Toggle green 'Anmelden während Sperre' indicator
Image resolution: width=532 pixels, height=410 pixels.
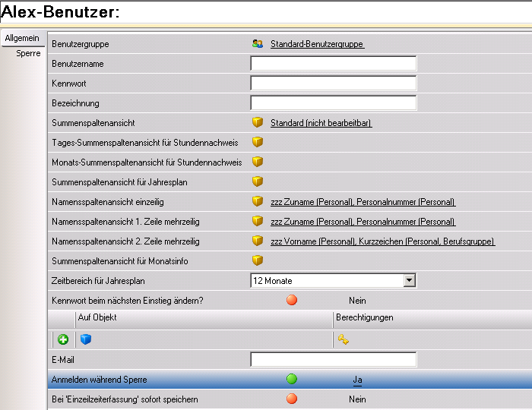[x=291, y=379]
